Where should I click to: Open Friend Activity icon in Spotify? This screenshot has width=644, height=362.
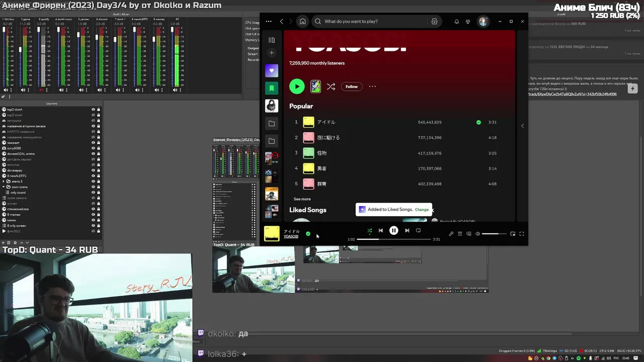[468, 22]
